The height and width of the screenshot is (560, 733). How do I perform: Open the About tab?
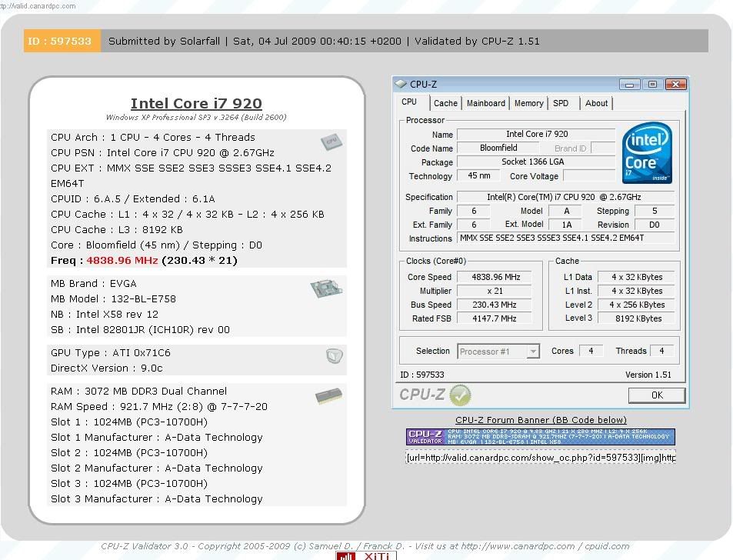pyautogui.click(x=596, y=103)
